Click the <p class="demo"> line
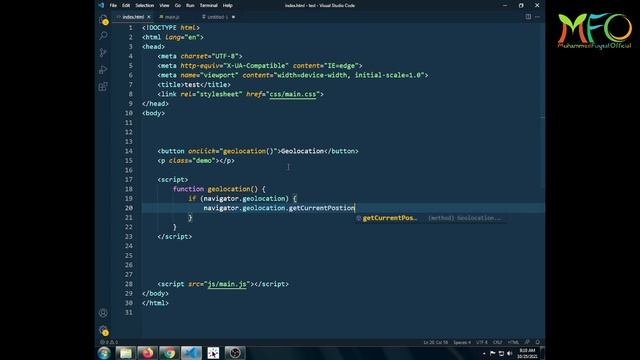 pyautogui.click(x=196, y=161)
